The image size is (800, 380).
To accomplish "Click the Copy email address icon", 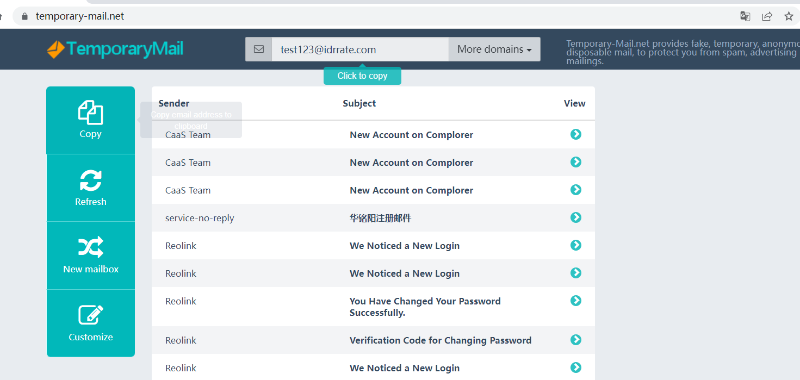I will 90,120.
